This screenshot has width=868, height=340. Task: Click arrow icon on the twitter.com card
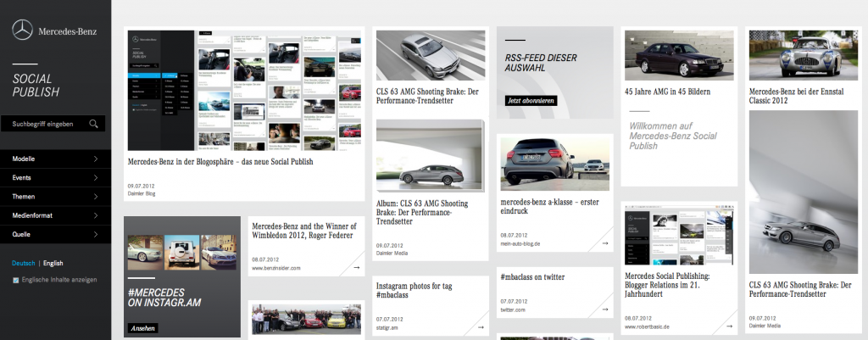pyautogui.click(x=605, y=309)
